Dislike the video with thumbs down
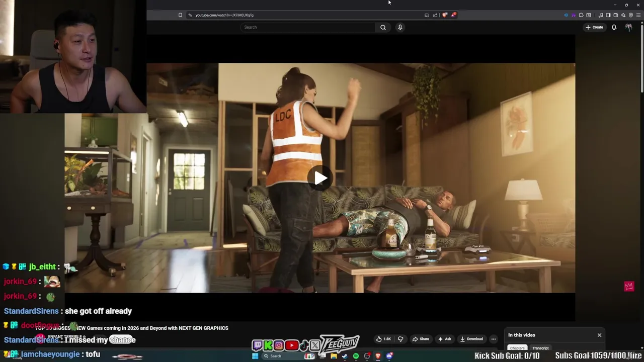Viewport: 644px width, 362px height. coord(400,339)
